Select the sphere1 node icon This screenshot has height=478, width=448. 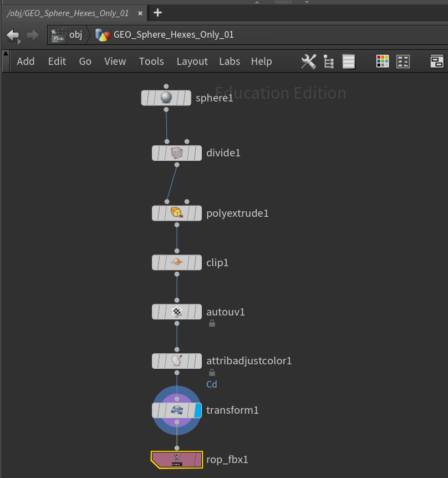[166, 98]
